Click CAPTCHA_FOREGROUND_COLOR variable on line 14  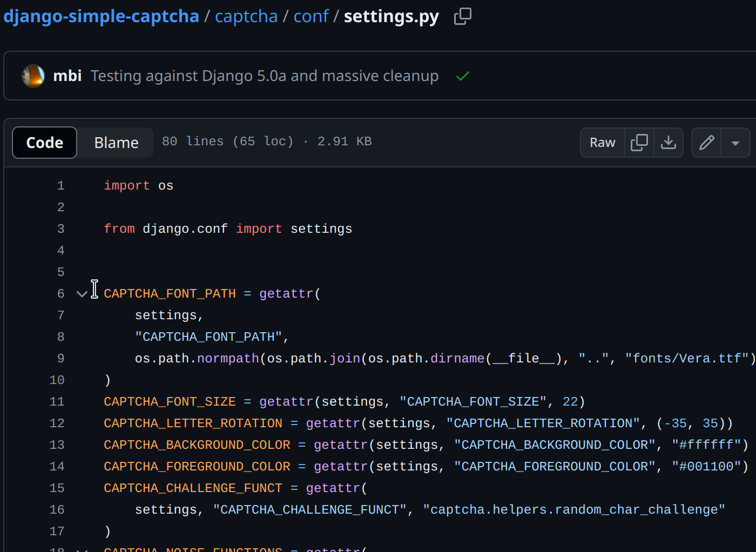click(197, 467)
